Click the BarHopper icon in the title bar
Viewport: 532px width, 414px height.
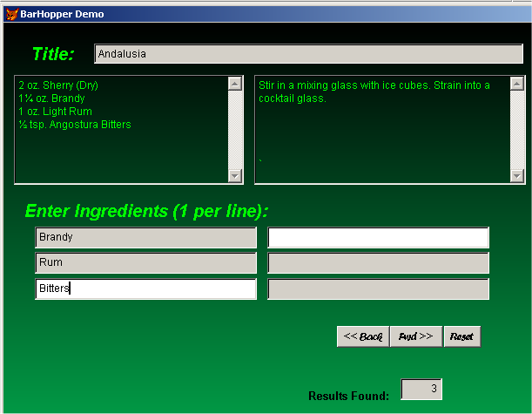pos(11,14)
